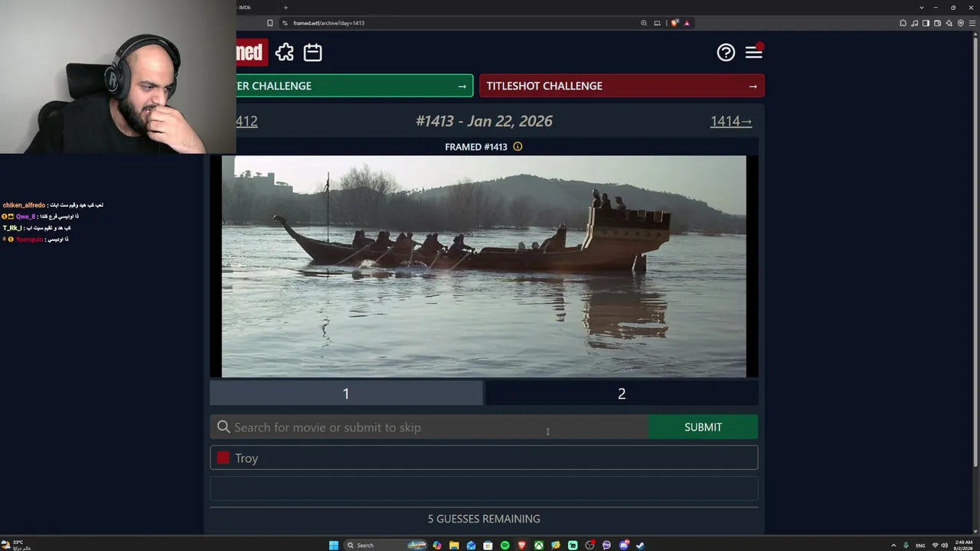980x551 pixels.
Task: Click the microphone tray icon
Action: click(x=906, y=546)
